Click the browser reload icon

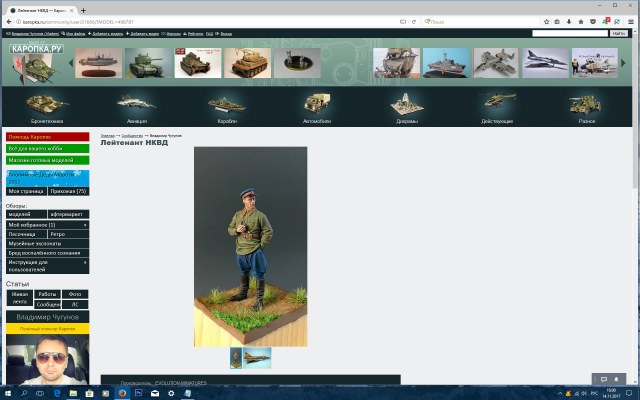(414, 20)
